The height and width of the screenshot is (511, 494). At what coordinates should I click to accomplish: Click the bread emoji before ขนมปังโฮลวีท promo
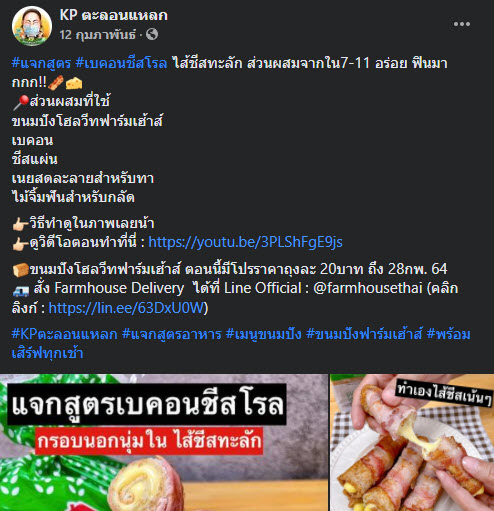point(20,270)
